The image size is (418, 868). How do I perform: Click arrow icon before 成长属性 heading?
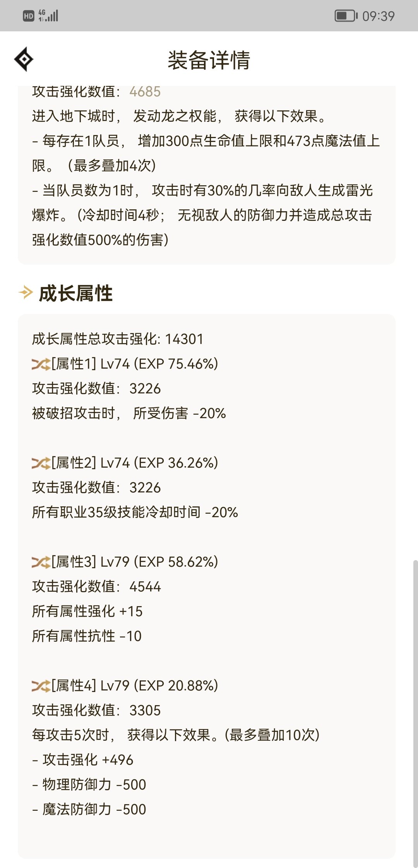click(26, 292)
